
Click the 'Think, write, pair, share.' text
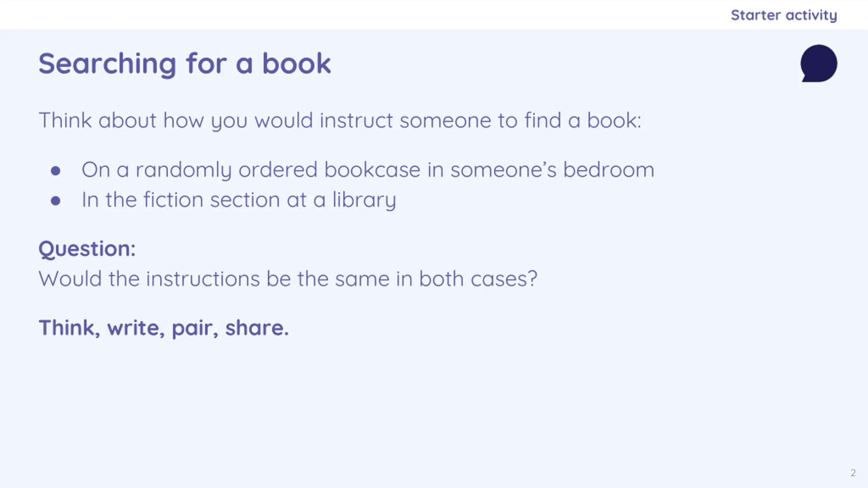click(164, 328)
